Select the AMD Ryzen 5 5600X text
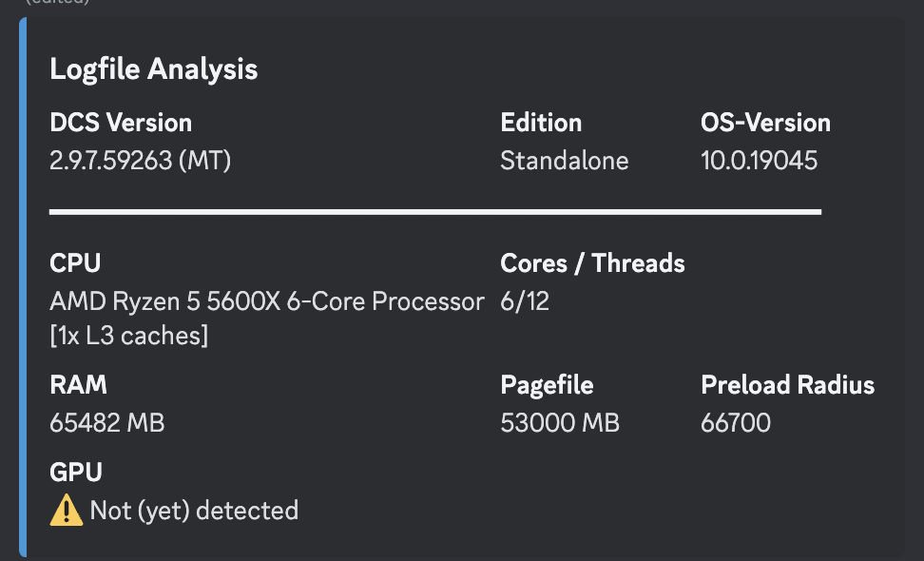This screenshot has width=924, height=561. (x=165, y=301)
